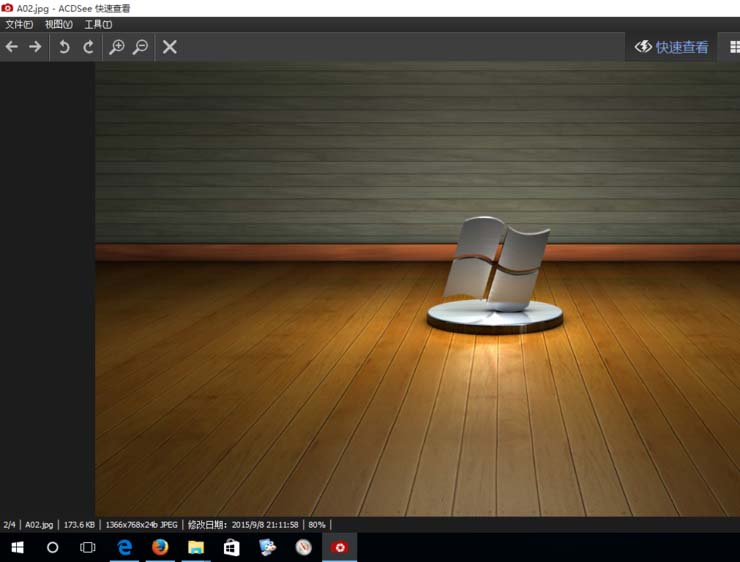Click the 80% zoom level in status bar
Image resolution: width=740 pixels, height=562 pixels.
(316, 524)
